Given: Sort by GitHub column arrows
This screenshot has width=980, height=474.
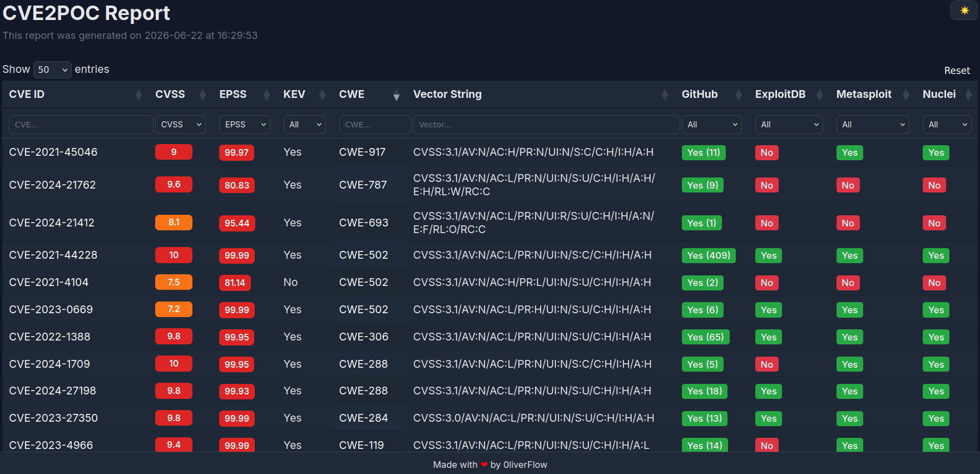Looking at the screenshot, I should coord(738,95).
